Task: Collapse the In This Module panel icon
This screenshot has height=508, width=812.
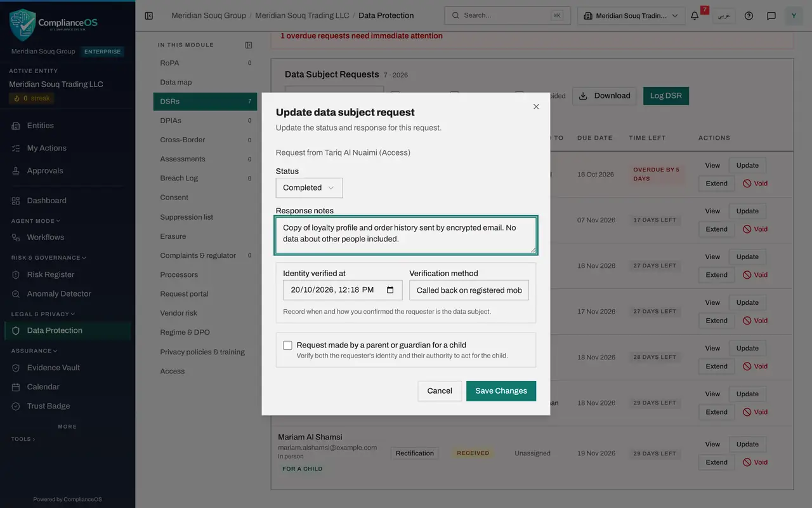Action: click(x=249, y=45)
